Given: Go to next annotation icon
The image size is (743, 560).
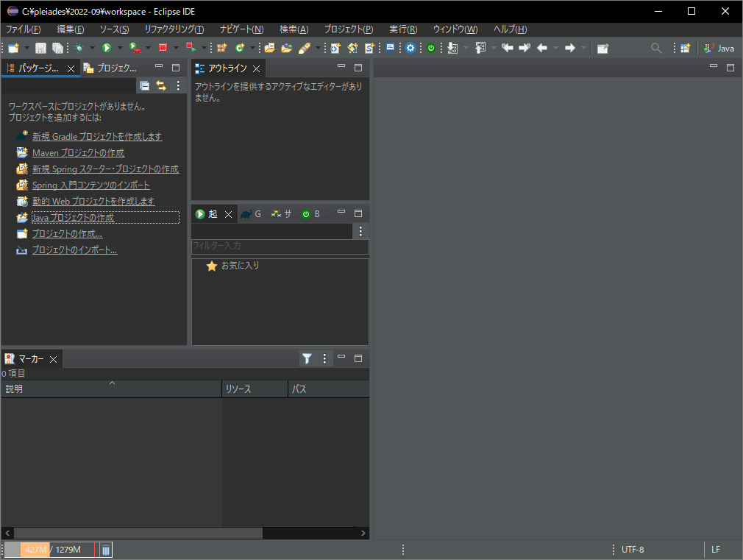Looking at the screenshot, I should coord(452,48).
